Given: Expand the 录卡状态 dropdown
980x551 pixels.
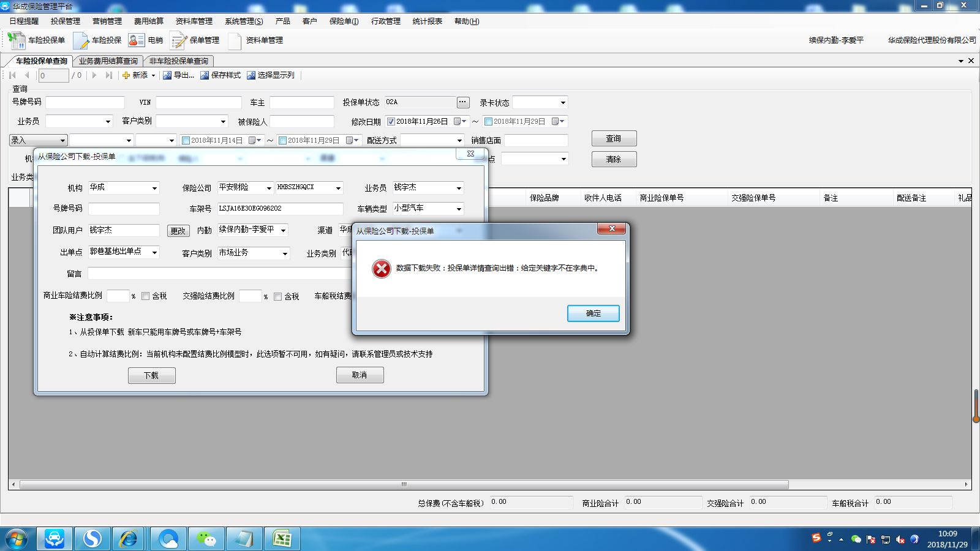Looking at the screenshot, I should coord(563,102).
